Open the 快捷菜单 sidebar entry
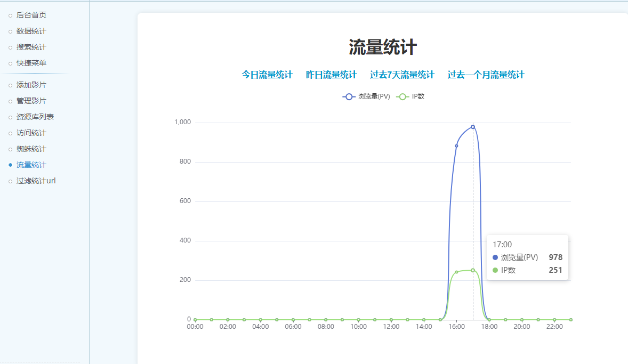 point(31,63)
